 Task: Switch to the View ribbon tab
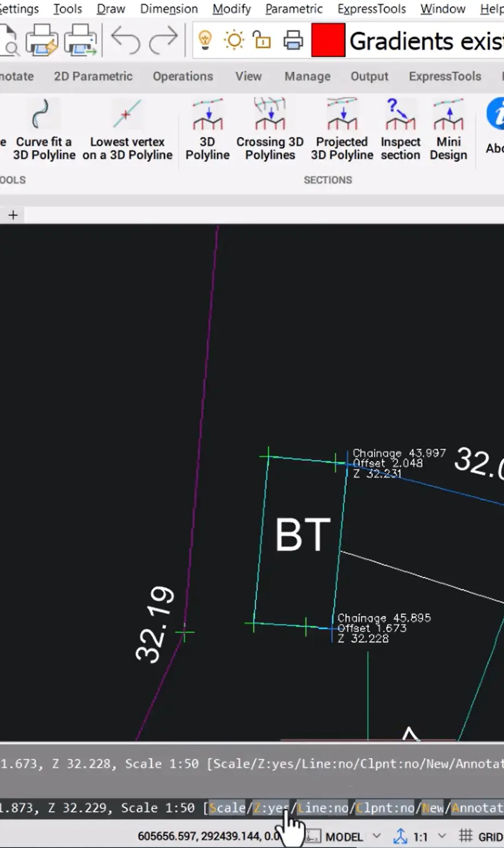click(x=248, y=76)
